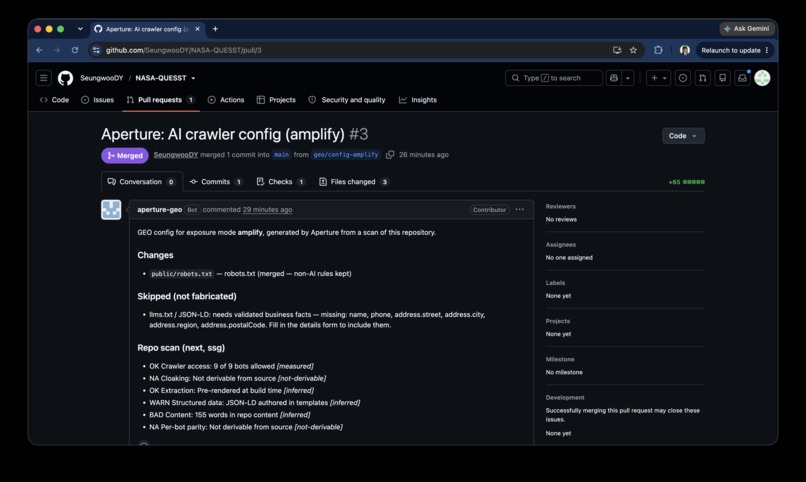Expand the dropdown caret next to NASA-QUESST
The height and width of the screenshot is (482, 806).
click(x=193, y=79)
